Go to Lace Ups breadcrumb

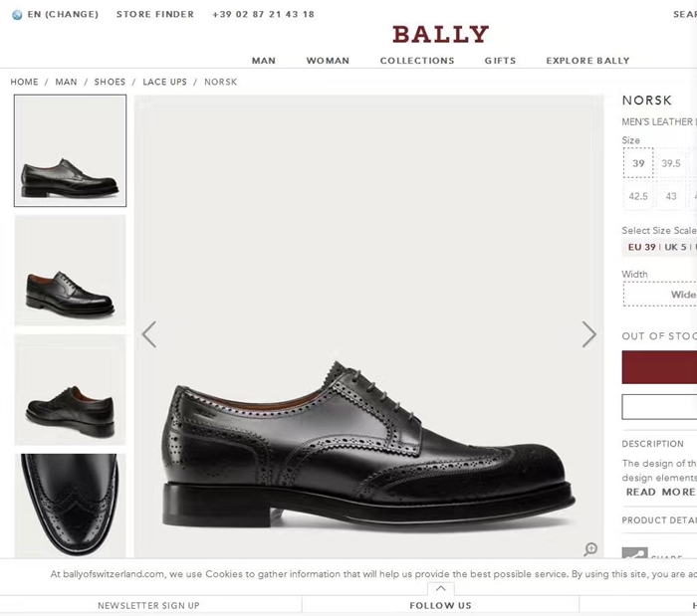point(164,82)
